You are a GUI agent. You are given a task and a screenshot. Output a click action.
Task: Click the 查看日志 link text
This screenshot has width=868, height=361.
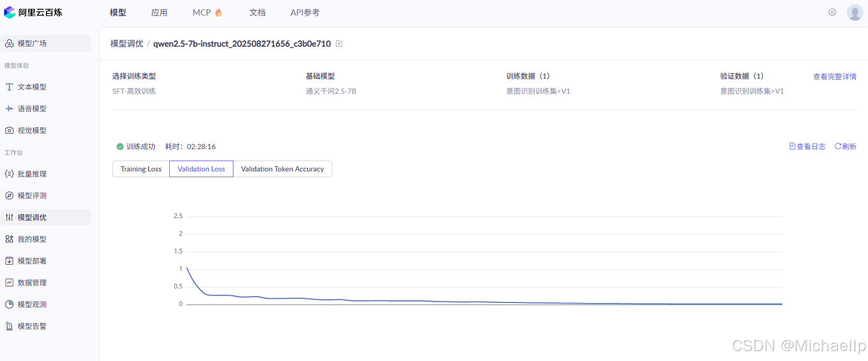pos(811,147)
